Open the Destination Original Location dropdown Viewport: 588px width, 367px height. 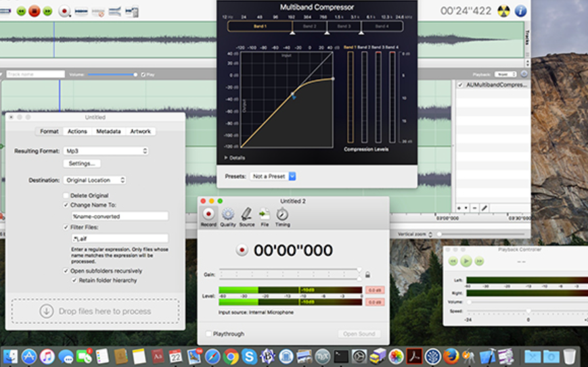[95, 180]
